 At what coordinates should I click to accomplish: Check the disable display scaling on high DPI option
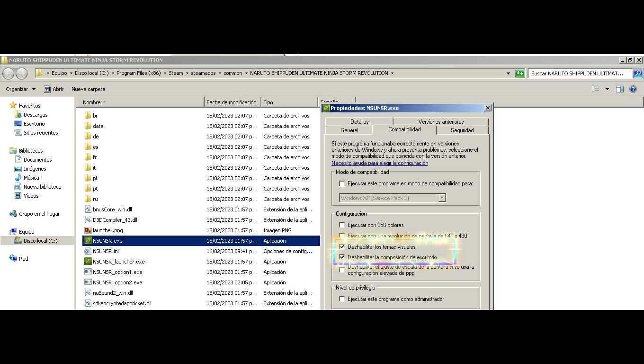point(342,270)
